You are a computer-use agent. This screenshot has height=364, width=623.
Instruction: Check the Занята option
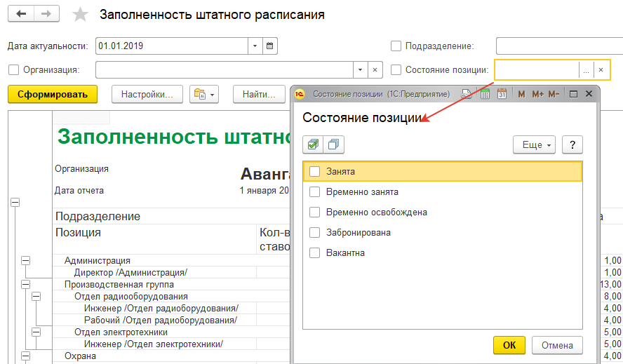(315, 171)
